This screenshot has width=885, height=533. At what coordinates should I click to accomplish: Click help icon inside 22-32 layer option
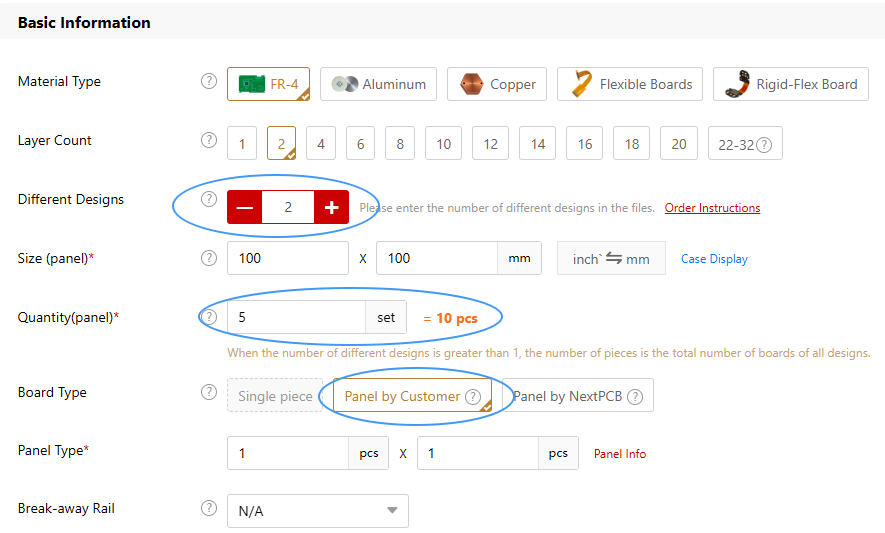pyautogui.click(x=764, y=145)
